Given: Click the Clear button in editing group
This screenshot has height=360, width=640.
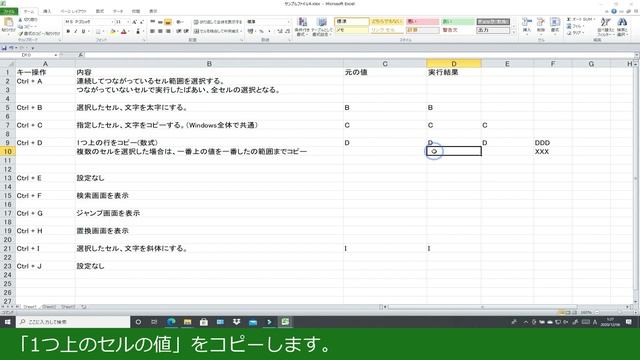Looking at the screenshot, I should (x=575, y=33).
